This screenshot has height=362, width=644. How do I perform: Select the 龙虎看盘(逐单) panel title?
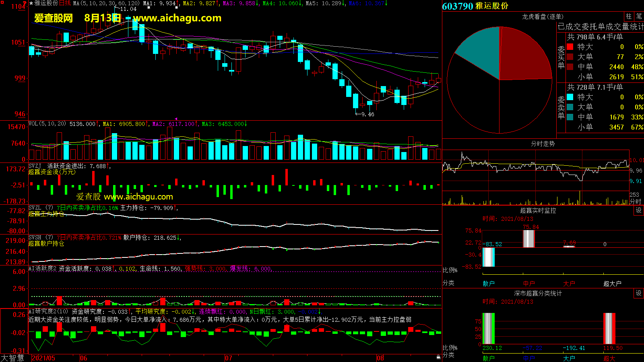543,16
